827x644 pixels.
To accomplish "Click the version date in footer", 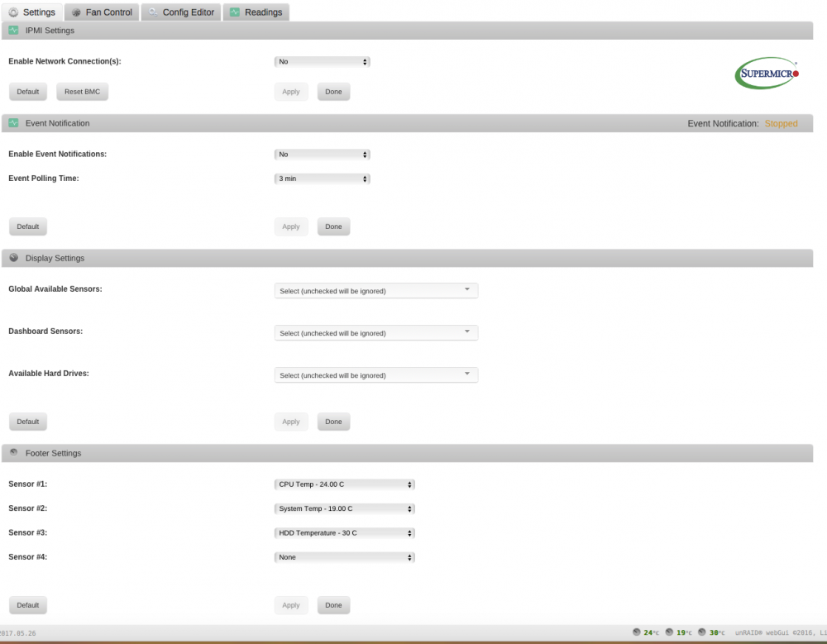I will 18,633.
